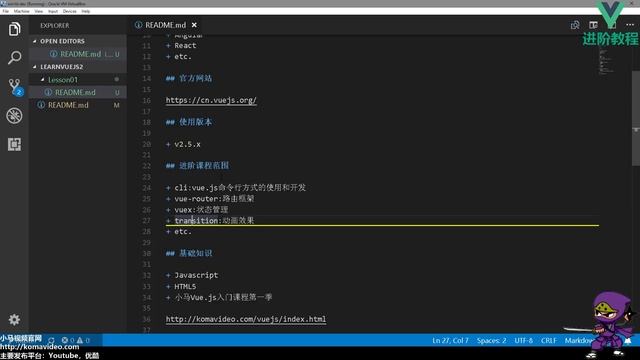Click the vuex line
The width and height of the screenshot is (640, 360).
[197, 210]
